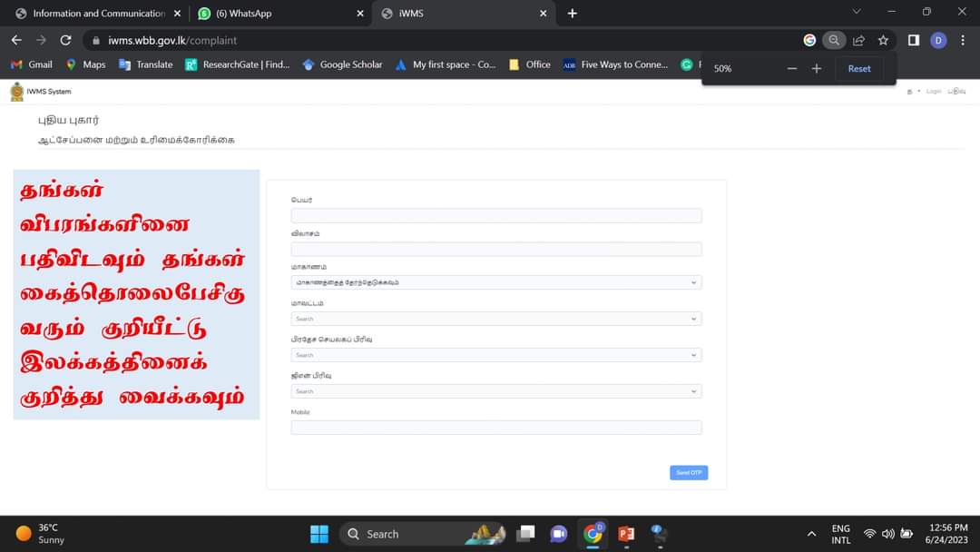Click the zoom magnifier icon in address bar
This screenshot has width=980, height=552.
point(834,40)
